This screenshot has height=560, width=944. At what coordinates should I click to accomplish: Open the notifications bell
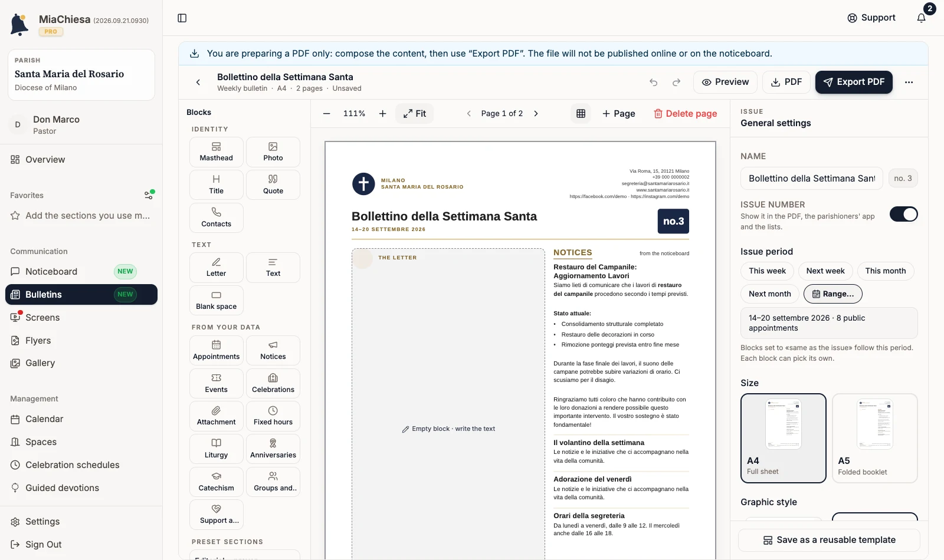pyautogui.click(x=922, y=18)
